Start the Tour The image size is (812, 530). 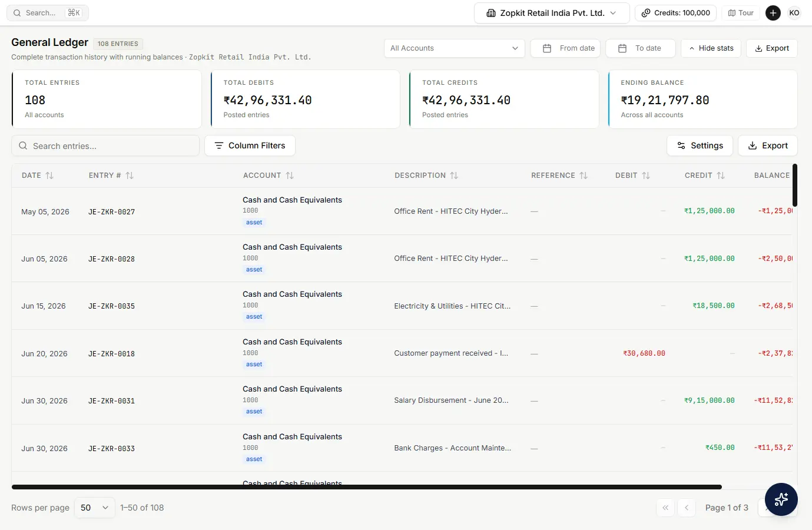(741, 13)
